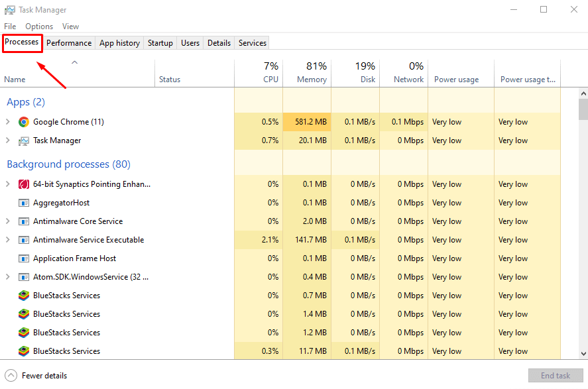Sort by the Memory column header
588x389 pixels.
point(312,72)
